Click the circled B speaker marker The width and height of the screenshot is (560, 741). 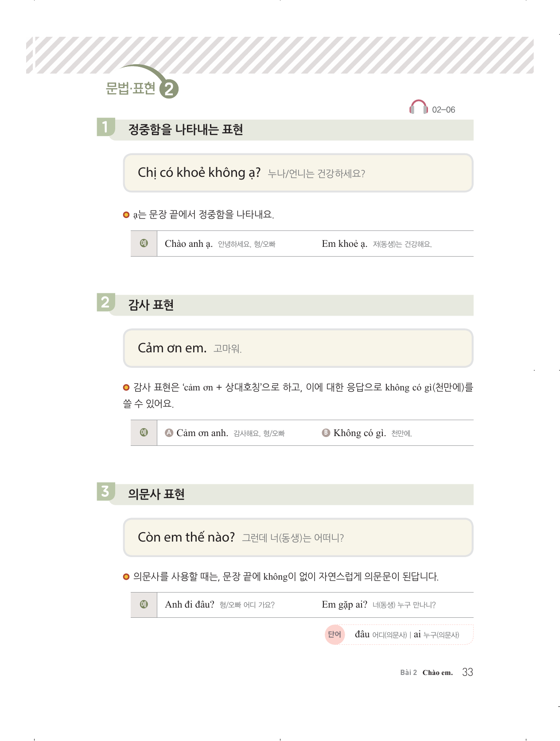[326, 433]
